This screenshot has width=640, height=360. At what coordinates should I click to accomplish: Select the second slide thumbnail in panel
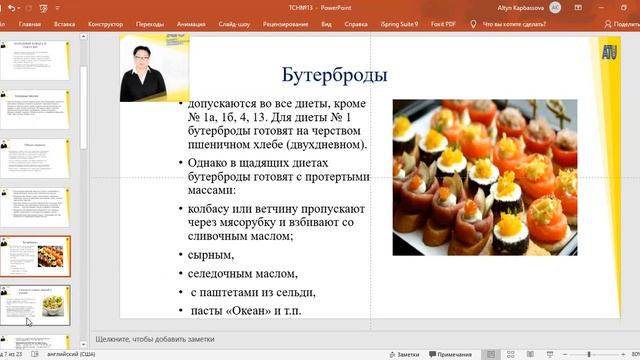tap(35, 109)
